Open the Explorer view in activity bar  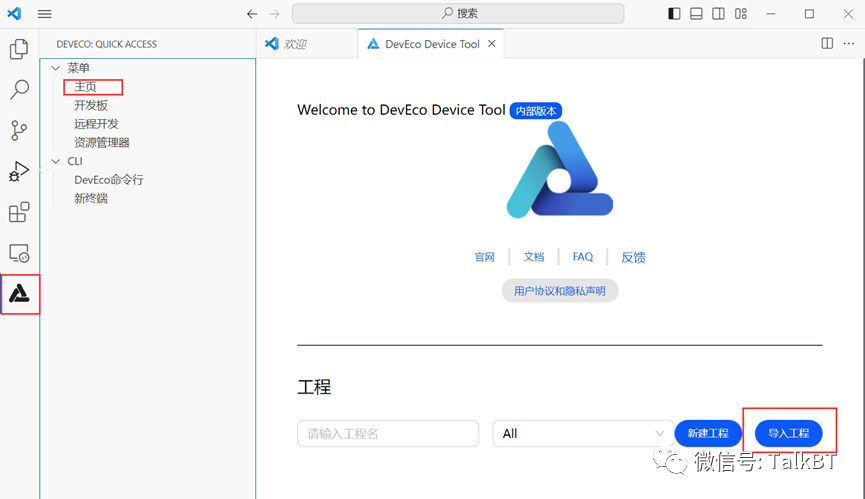pos(19,49)
